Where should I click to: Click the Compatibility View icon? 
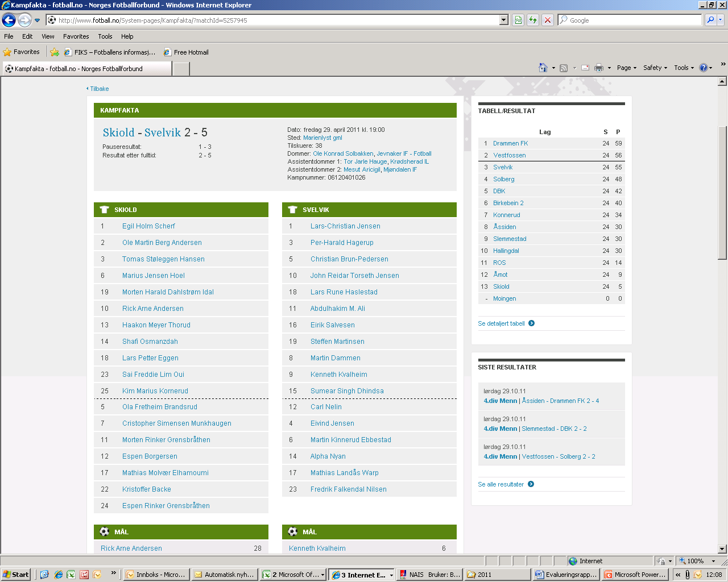point(518,20)
